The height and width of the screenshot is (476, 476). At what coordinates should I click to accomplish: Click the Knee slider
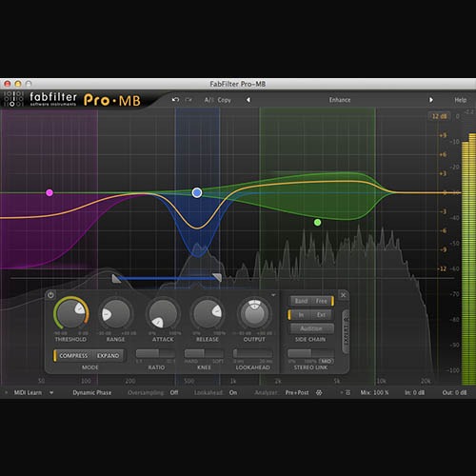pos(204,353)
